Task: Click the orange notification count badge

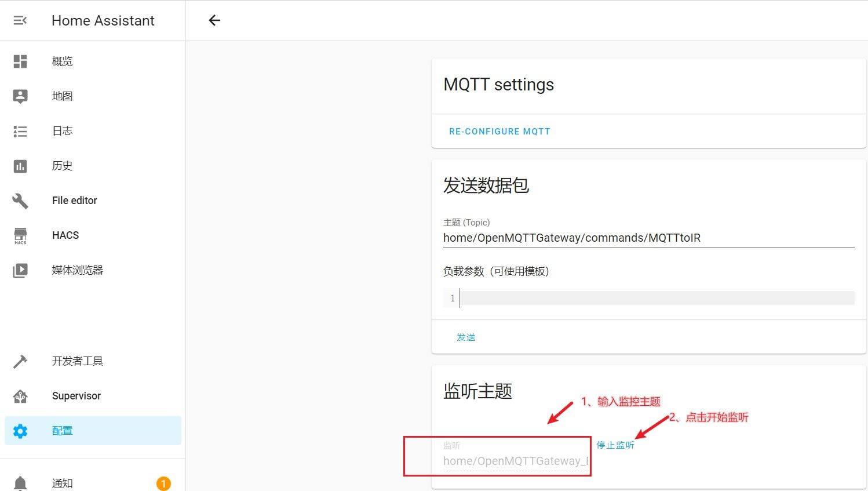Action: coord(163,483)
